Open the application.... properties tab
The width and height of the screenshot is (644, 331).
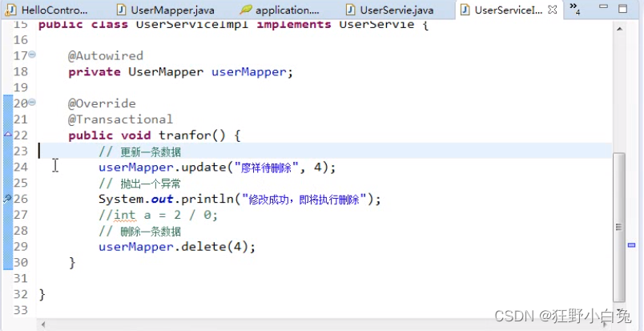[280, 10]
